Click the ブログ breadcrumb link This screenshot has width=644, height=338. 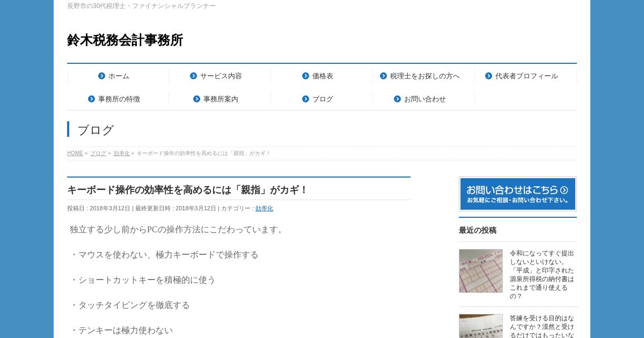[98, 153]
